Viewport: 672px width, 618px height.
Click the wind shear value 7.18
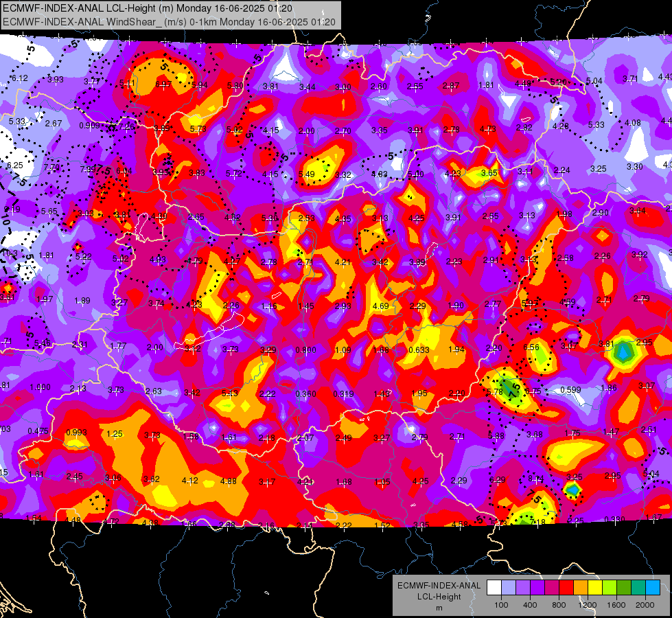coord(537,522)
